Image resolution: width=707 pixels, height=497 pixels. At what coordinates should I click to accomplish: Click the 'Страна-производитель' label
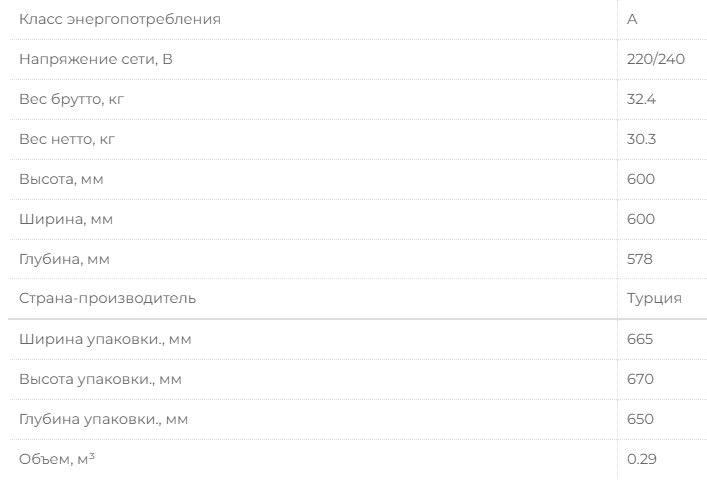(108, 298)
